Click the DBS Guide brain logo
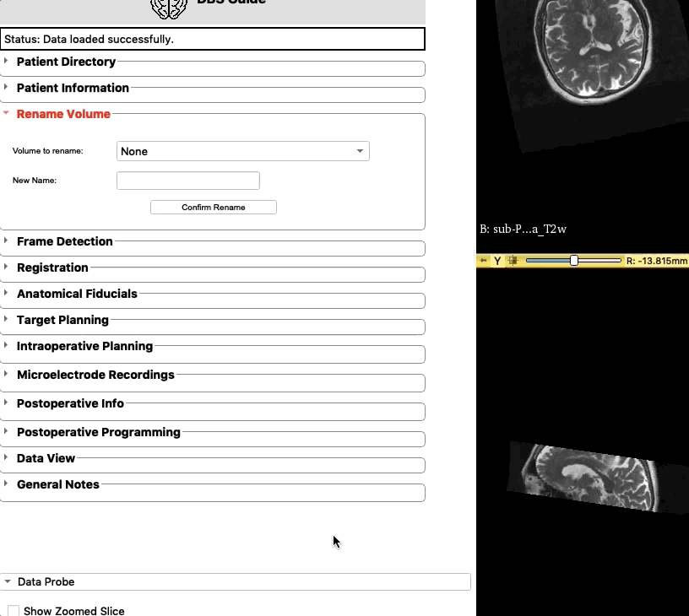This screenshot has width=689, height=616. click(x=169, y=8)
